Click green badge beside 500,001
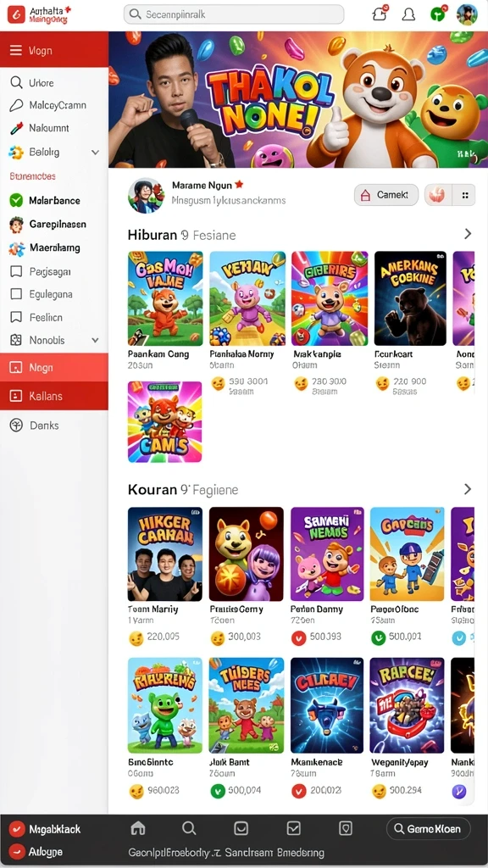 pyautogui.click(x=379, y=638)
